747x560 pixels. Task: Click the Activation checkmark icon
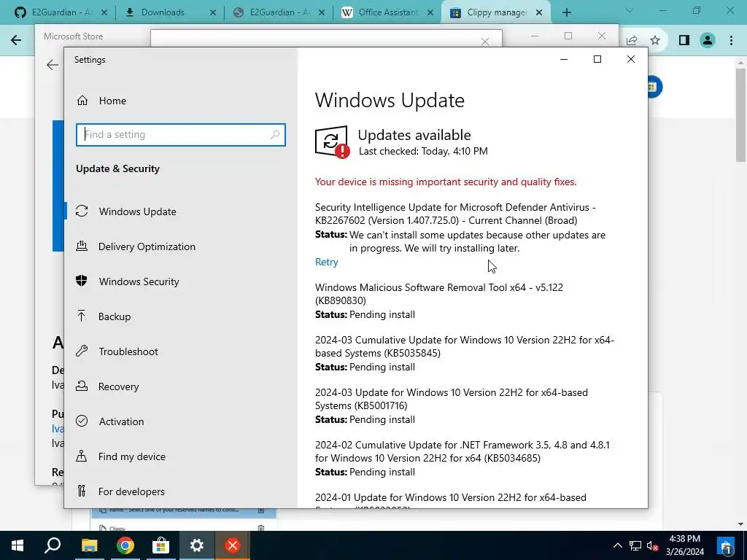(82, 421)
